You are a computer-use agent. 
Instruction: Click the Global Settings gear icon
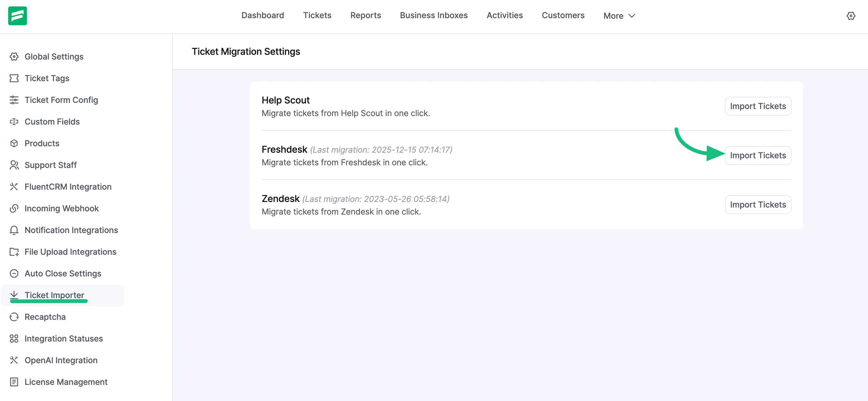(x=14, y=57)
